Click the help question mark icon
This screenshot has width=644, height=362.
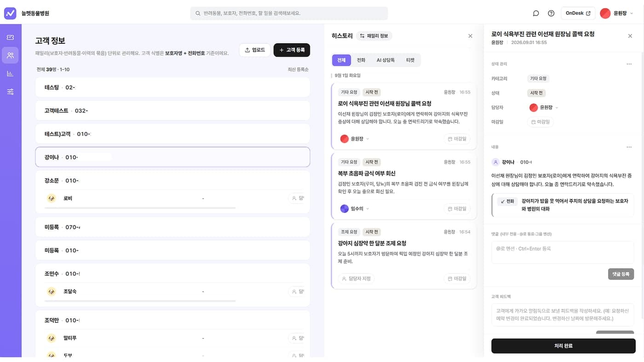[x=551, y=13]
